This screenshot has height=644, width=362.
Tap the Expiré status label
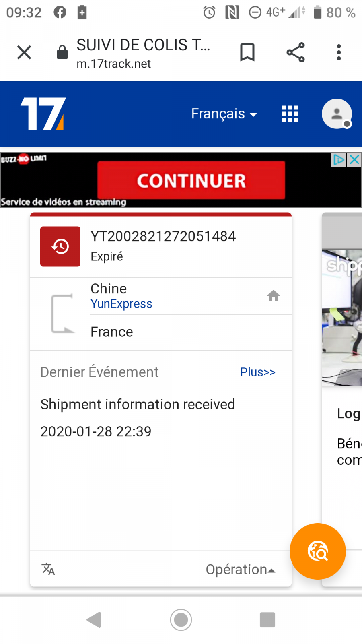tap(107, 256)
